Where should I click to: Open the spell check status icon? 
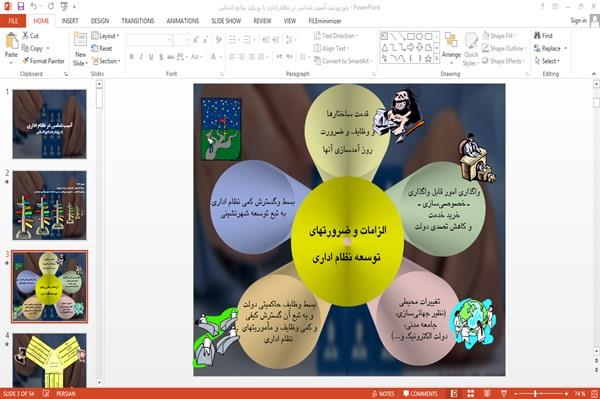pos(46,394)
